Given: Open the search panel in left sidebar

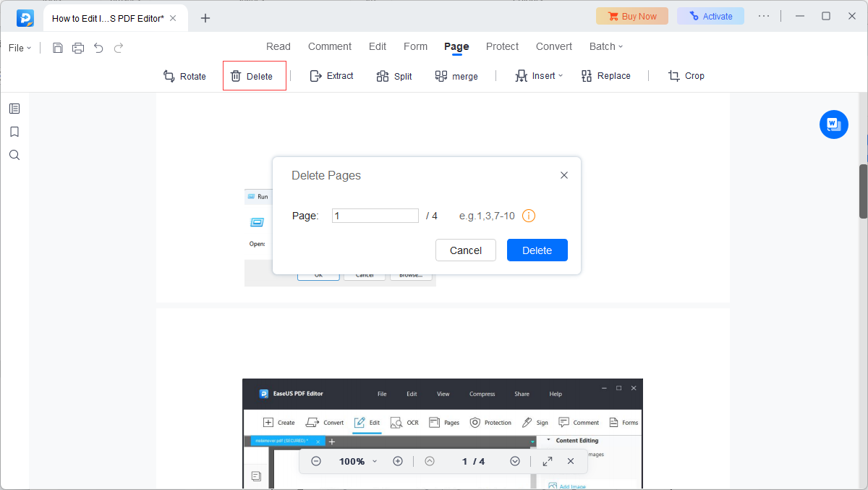Looking at the screenshot, I should pos(14,155).
